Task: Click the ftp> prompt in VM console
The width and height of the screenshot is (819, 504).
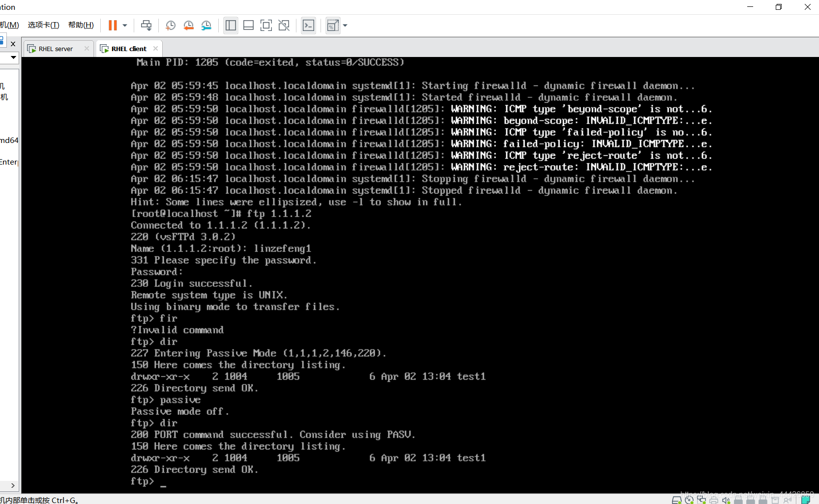Action: 143,481
